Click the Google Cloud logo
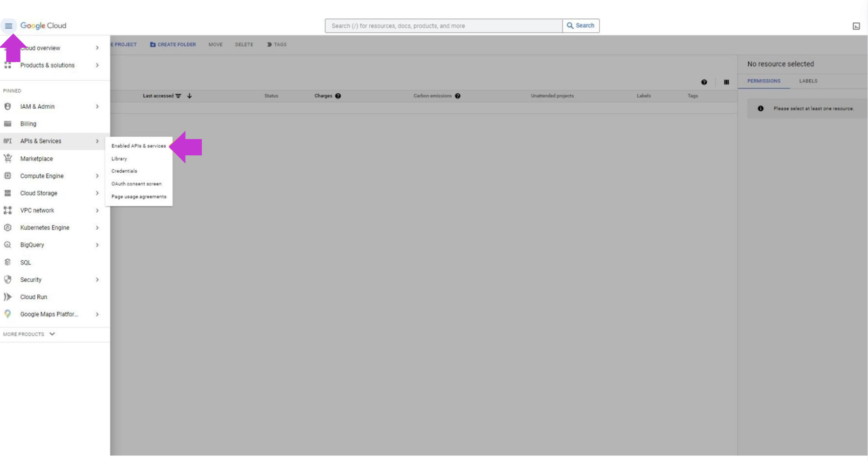This screenshot has width=868, height=461. pyautogui.click(x=43, y=26)
